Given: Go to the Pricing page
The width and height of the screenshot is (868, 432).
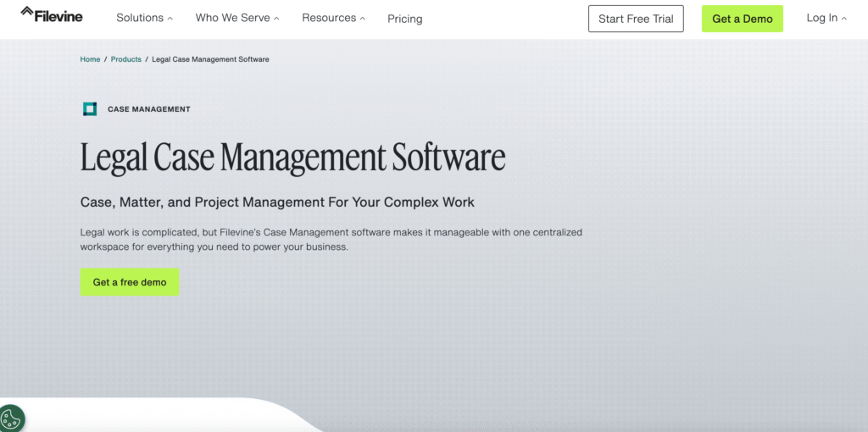Looking at the screenshot, I should tap(404, 19).
